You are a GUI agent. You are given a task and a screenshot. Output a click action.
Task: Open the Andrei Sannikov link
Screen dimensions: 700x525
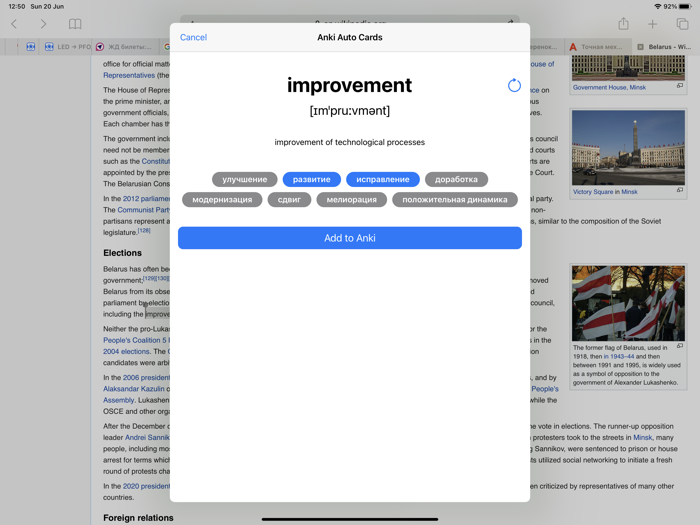[x=147, y=437]
